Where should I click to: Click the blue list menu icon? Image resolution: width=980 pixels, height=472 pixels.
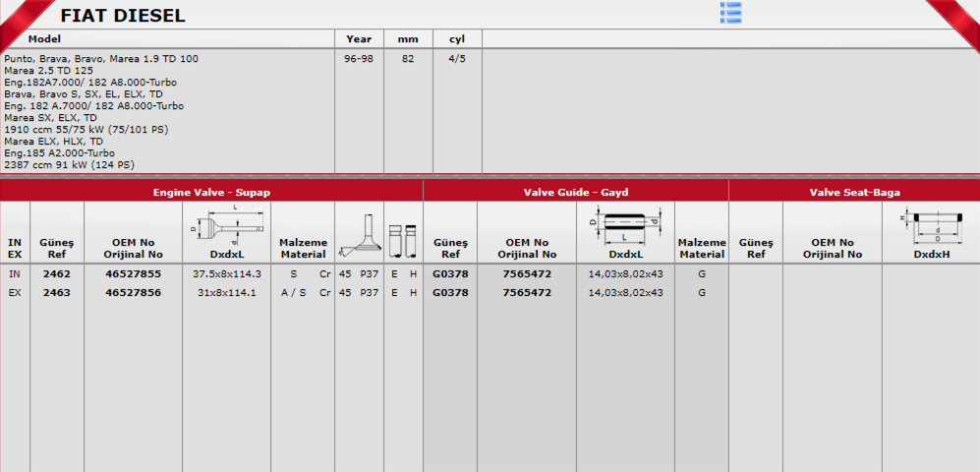[x=730, y=12]
